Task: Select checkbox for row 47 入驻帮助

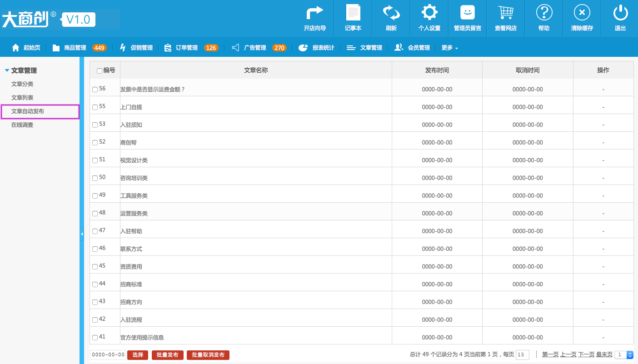Action: (95, 231)
